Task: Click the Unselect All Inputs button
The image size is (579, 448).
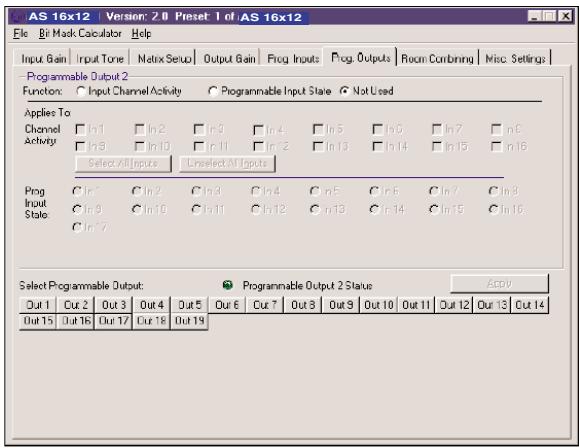Action: (227, 164)
